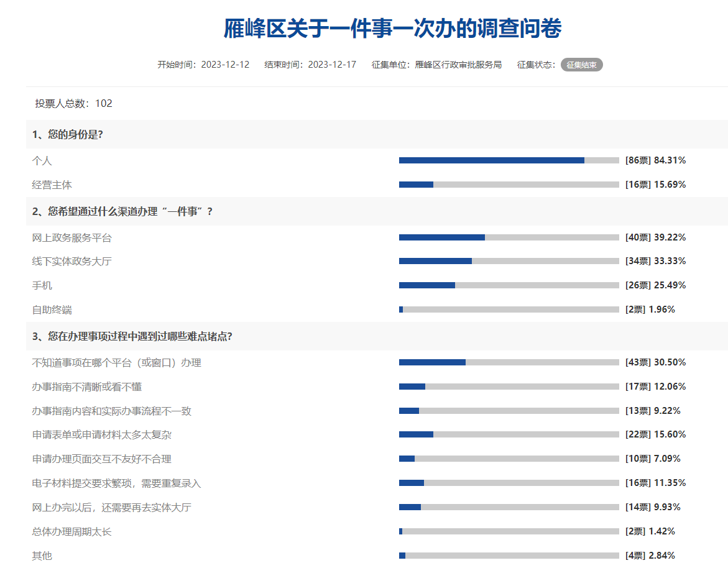Click the 14票 9.93% result value
The width and height of the screenshot is (728, 568).
point(652,506)
